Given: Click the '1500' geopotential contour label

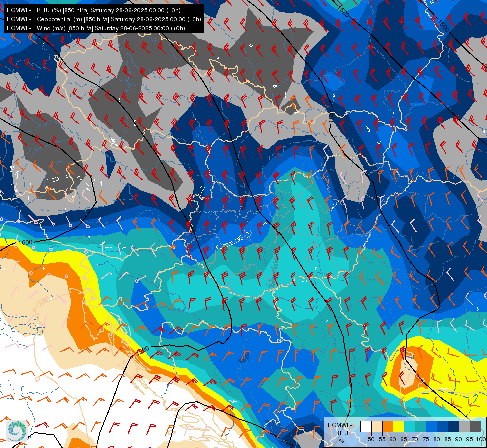Looking at the screenshot, I should click(443, 25).
